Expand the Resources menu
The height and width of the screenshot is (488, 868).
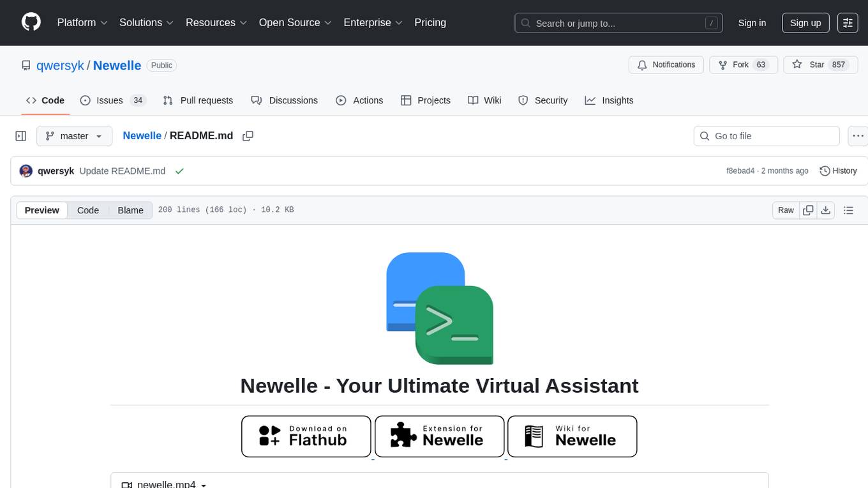click(217, 22)
